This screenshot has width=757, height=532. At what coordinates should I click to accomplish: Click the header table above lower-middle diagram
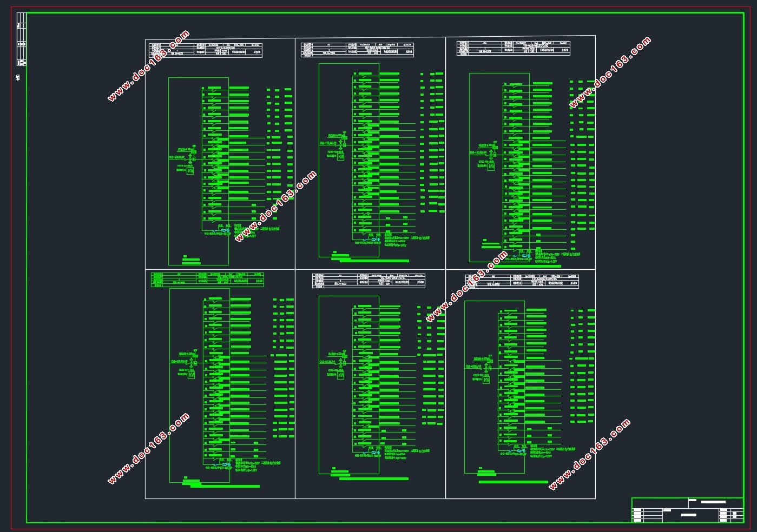[x=368, y=280]
